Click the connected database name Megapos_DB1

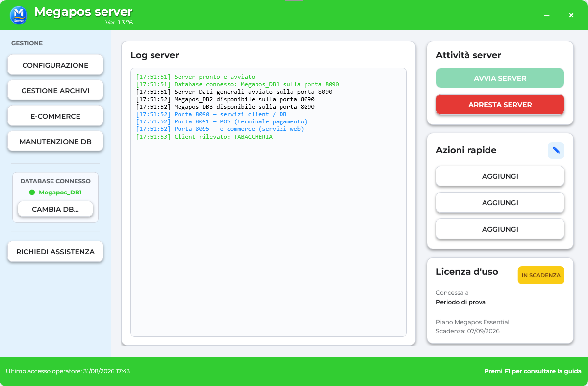tap(60, 193)
